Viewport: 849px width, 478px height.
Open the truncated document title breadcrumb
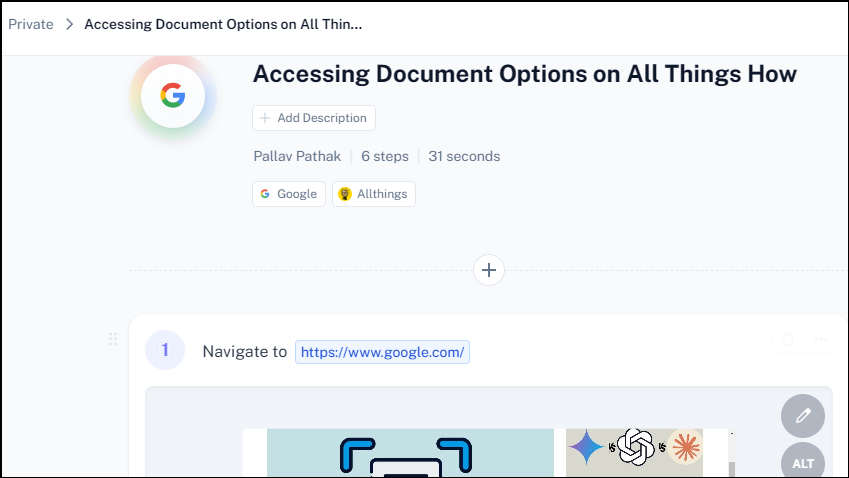click(x=223, y=24)
